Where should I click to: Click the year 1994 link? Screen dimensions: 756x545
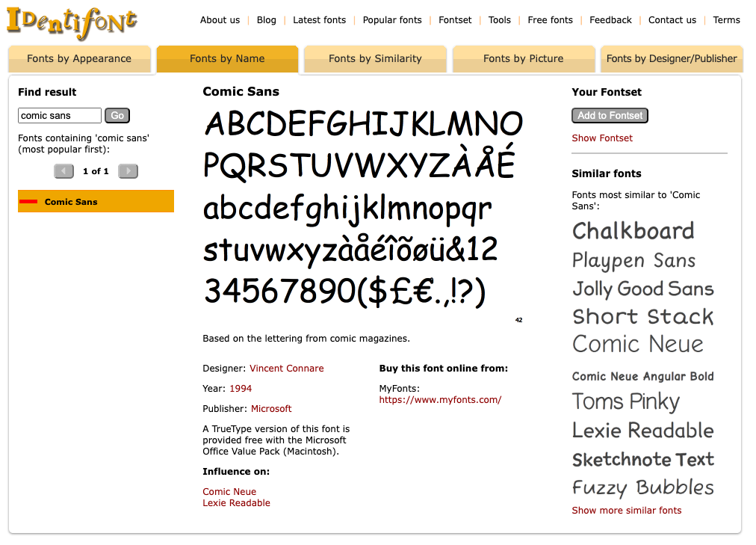241,389
